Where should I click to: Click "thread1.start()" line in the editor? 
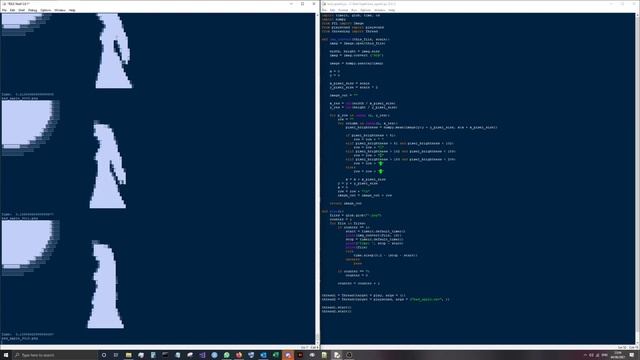(x=336, y=307)
